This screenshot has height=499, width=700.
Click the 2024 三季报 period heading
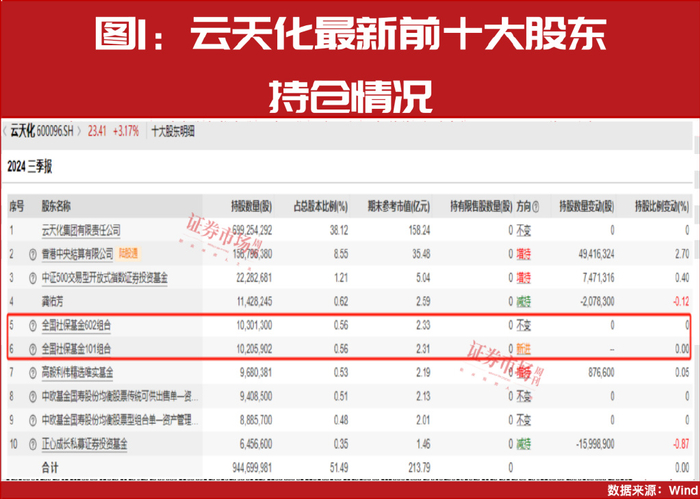pyautogui.click(x=30, y=167)
